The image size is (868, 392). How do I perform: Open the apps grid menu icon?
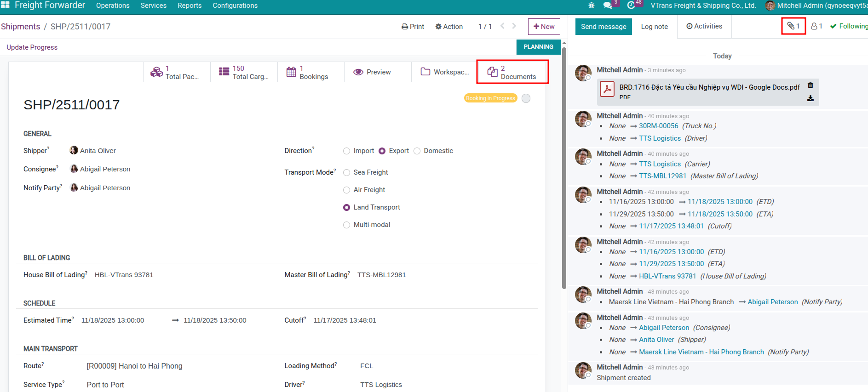(x=5, y=5)
